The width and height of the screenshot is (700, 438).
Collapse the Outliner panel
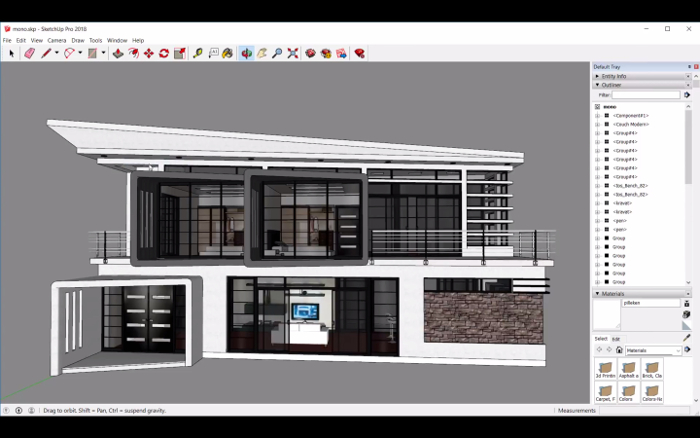597,85
